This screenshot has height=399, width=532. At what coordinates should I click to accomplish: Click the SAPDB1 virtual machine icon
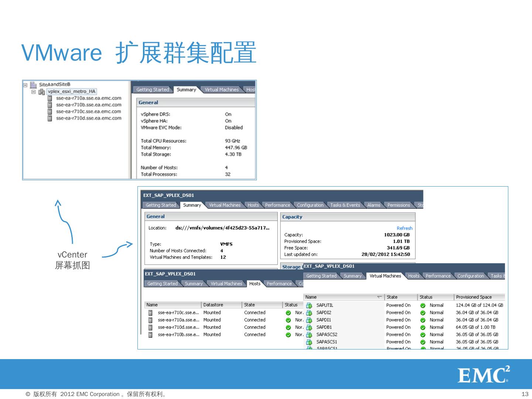309,327
